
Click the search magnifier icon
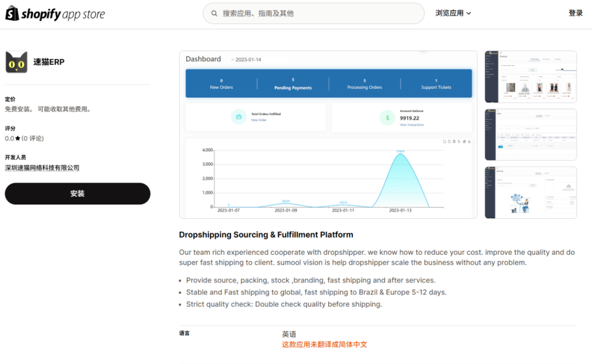coord(214,14)
